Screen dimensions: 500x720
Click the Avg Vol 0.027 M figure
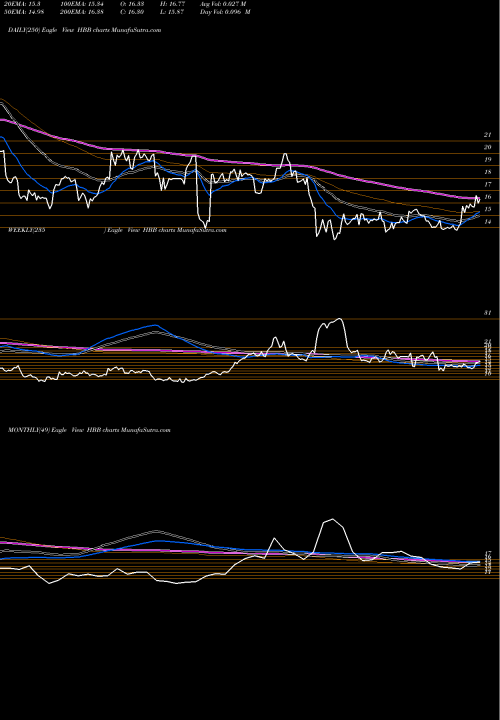[223, 4]
